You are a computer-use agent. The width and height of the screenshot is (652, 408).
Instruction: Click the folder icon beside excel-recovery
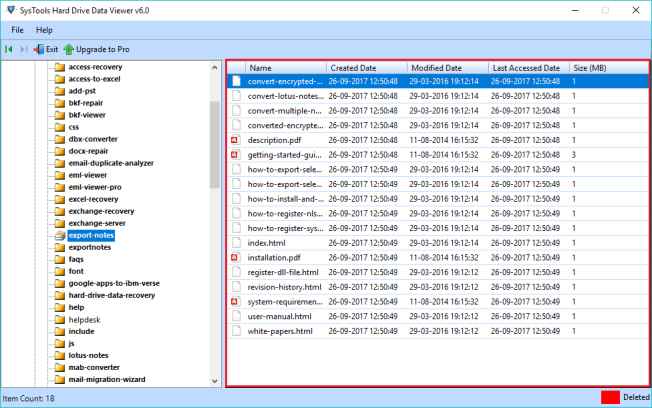59,198
